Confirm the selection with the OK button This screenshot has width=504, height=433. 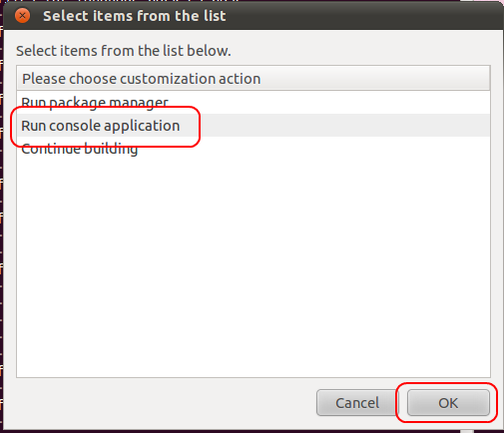pyautogui.click(x=448, y=403)
